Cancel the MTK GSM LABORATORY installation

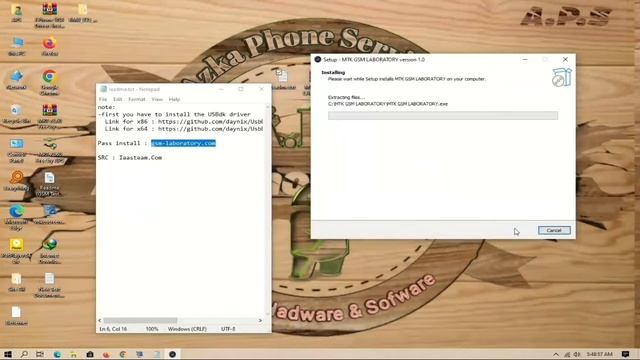554,230
